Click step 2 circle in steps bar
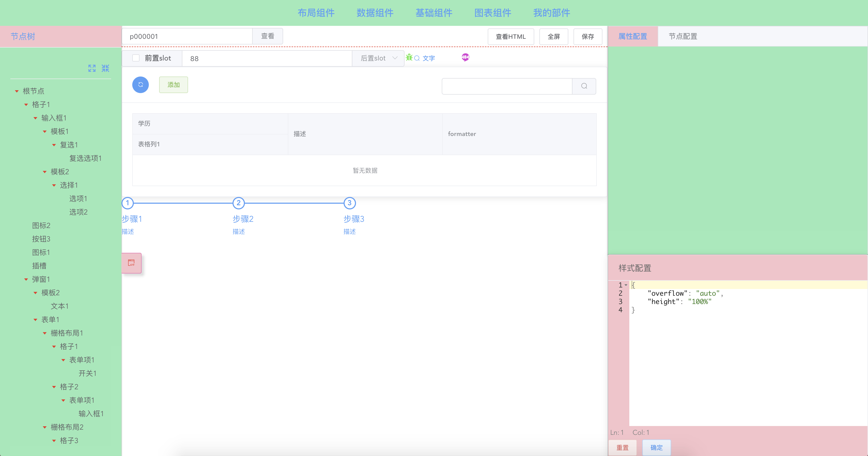This screenshot has height=456, width=868. point(238,203)
